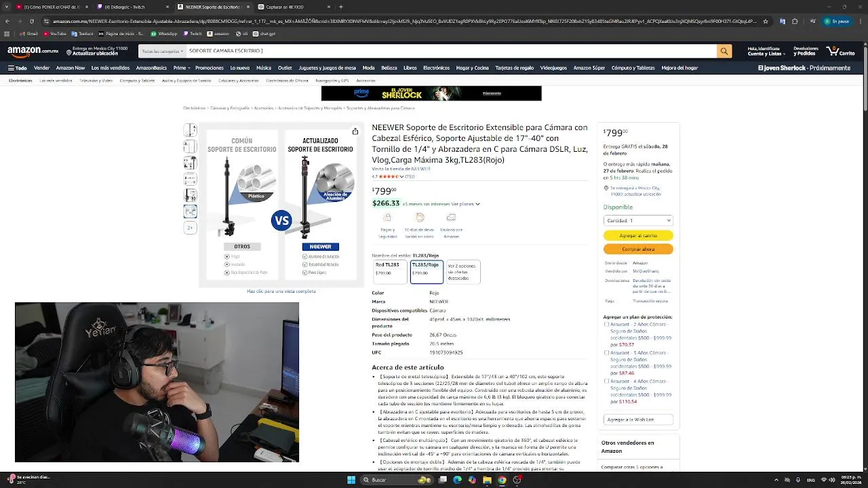
Task: Open Google Chrome from the taskbar
Action: [502, 480]
